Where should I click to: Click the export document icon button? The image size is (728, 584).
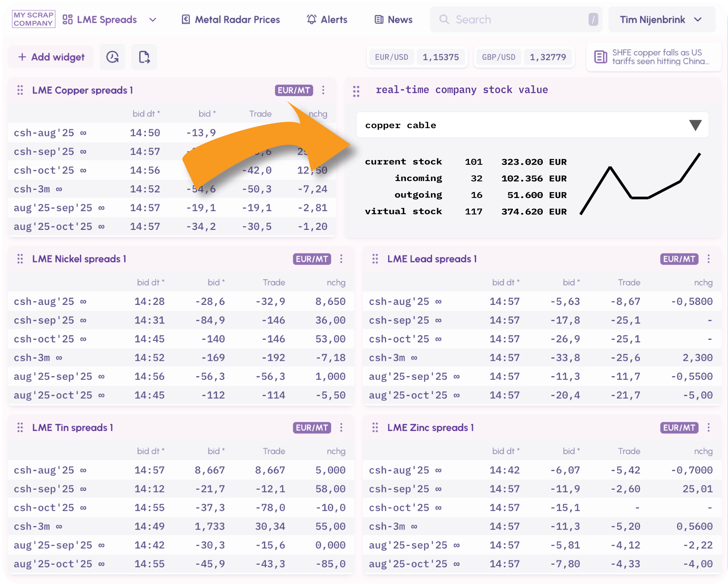144,57
